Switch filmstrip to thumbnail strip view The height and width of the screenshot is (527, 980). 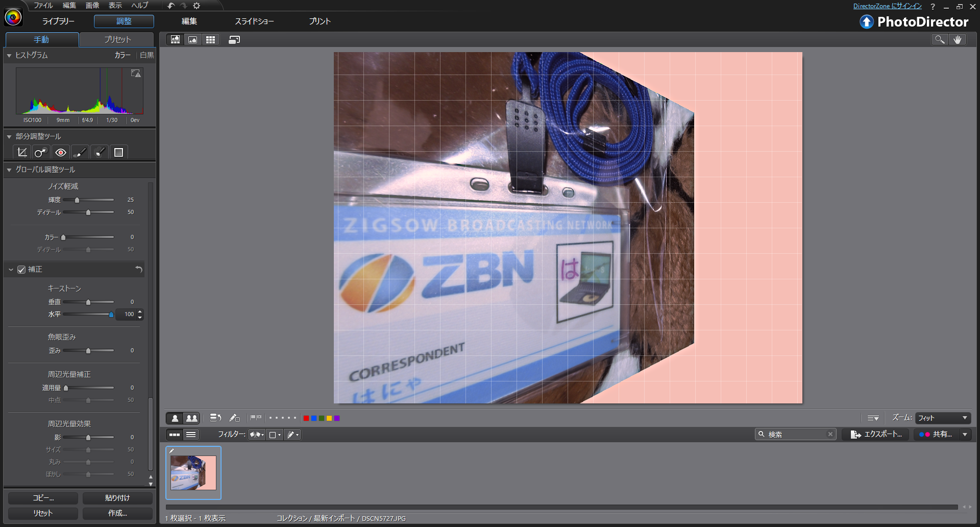[175, 435]
